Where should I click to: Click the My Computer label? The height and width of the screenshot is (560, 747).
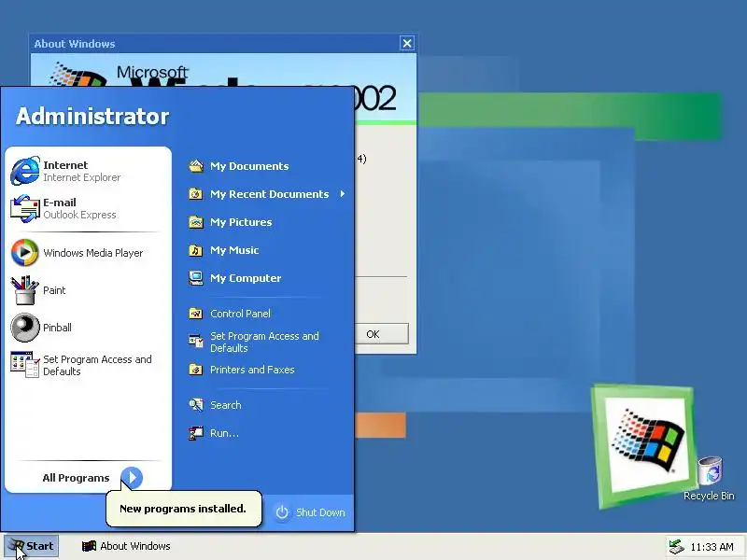coord(246,278)
